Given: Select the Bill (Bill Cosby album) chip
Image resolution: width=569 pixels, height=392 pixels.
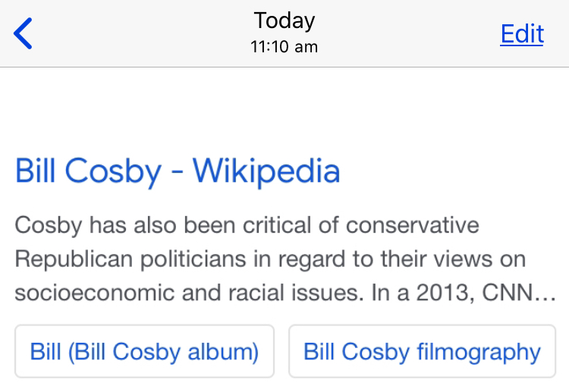Looking at the screenshot, I should [x=144, y=352].
